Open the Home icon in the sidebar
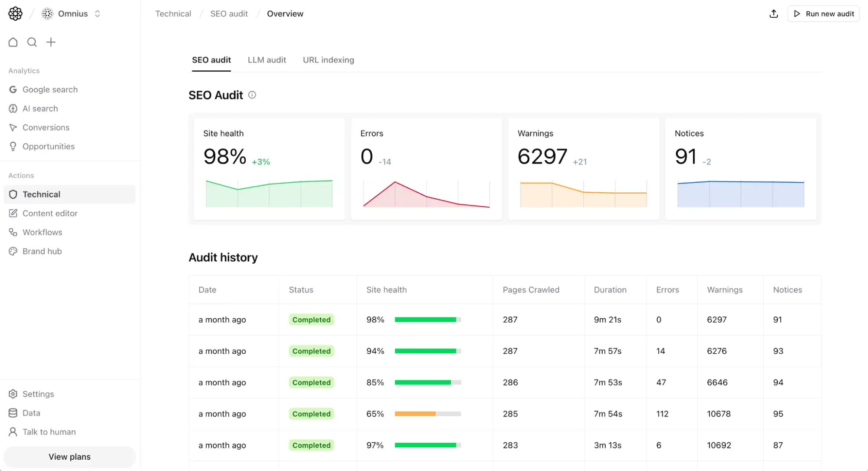The image size is (868, 471). point(13,42)
